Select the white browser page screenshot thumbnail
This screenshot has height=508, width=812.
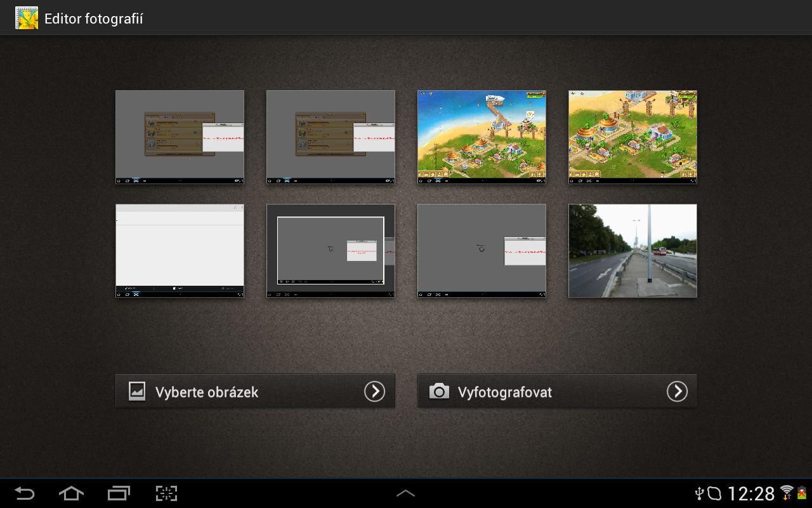[180, 251]
